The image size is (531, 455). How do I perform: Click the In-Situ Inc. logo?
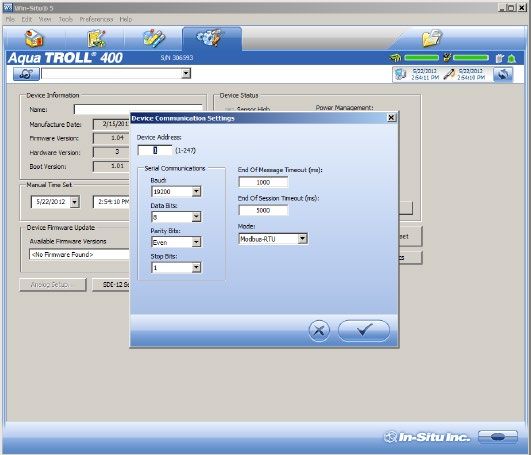(427, 437)
